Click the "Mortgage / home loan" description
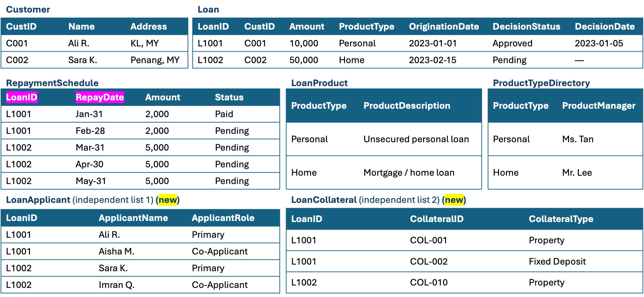This screenshot has height=297, width=644. coord(409,173)
